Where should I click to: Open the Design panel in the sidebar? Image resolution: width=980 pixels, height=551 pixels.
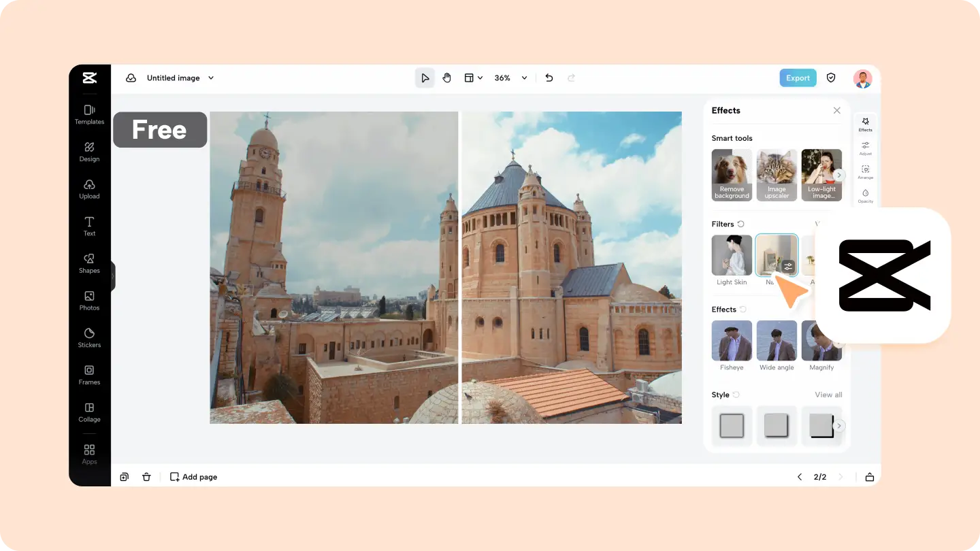pyautogui.click(x=89, y=152)
